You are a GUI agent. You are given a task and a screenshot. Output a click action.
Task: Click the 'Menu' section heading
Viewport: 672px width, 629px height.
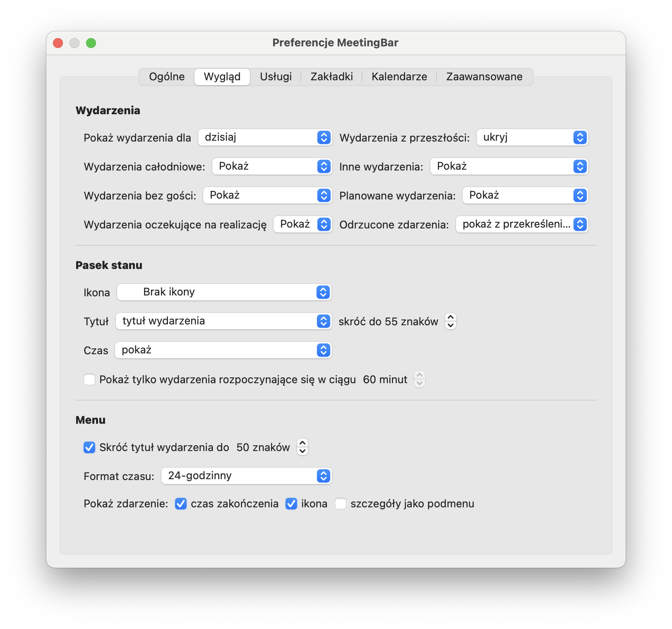tap(91, 420)
